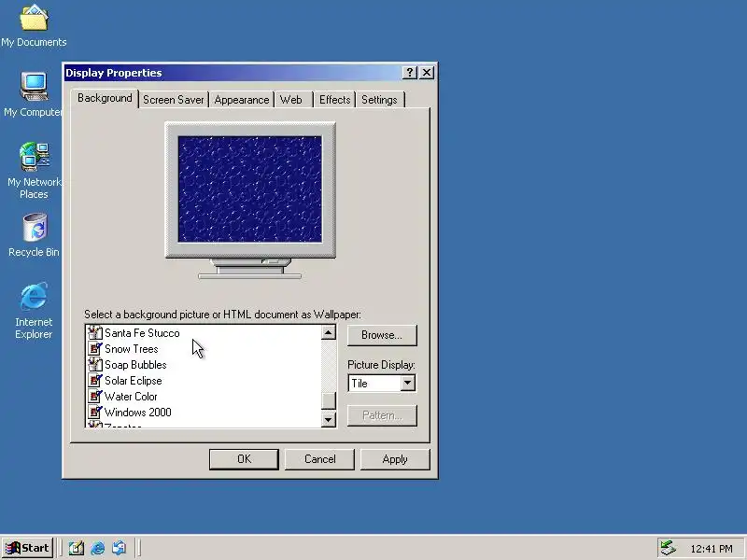This screenshot has width=747, height=560.
Task: Click the Show Desktop quick launch icon
Action: (x=77, y=548)
